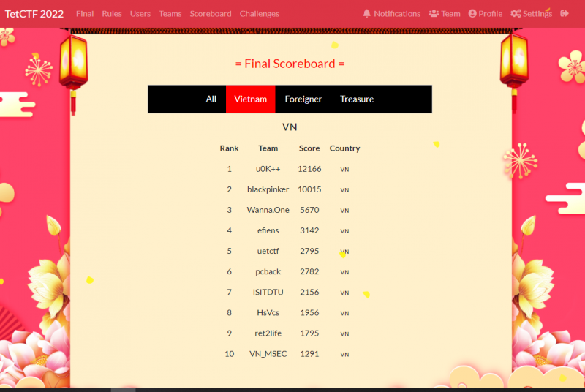
Task: Open the Treasure tab
Action: pyautogui.click(x=357, y=99)
